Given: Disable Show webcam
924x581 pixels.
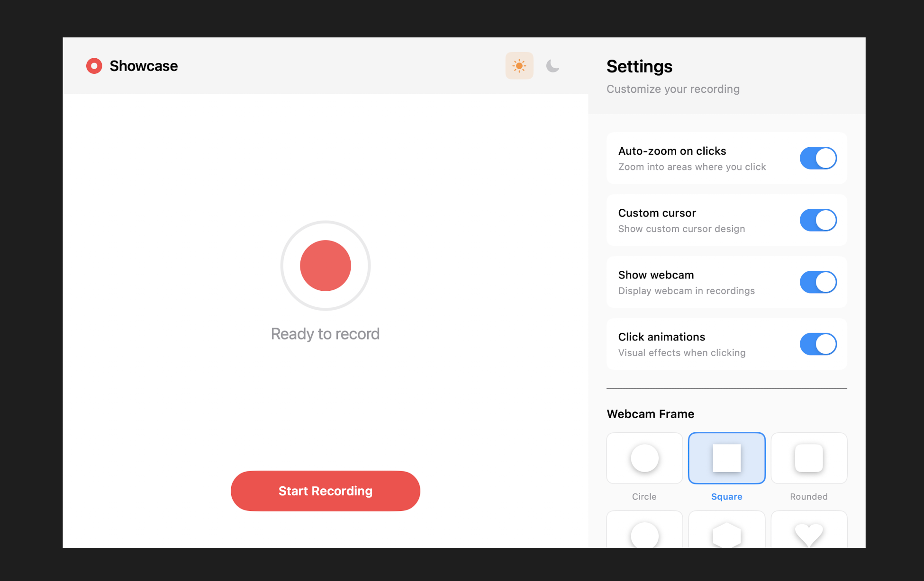Looking at the screenshot, I should point(818,282).
